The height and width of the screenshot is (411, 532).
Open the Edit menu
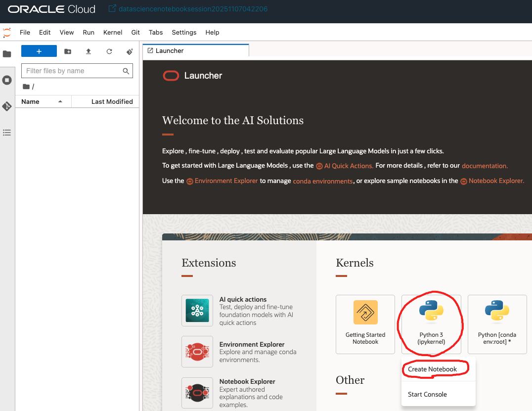point(45,32)
